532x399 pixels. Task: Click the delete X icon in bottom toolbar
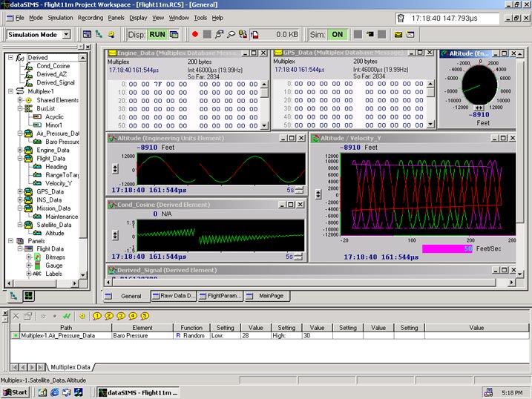[16, 316]
